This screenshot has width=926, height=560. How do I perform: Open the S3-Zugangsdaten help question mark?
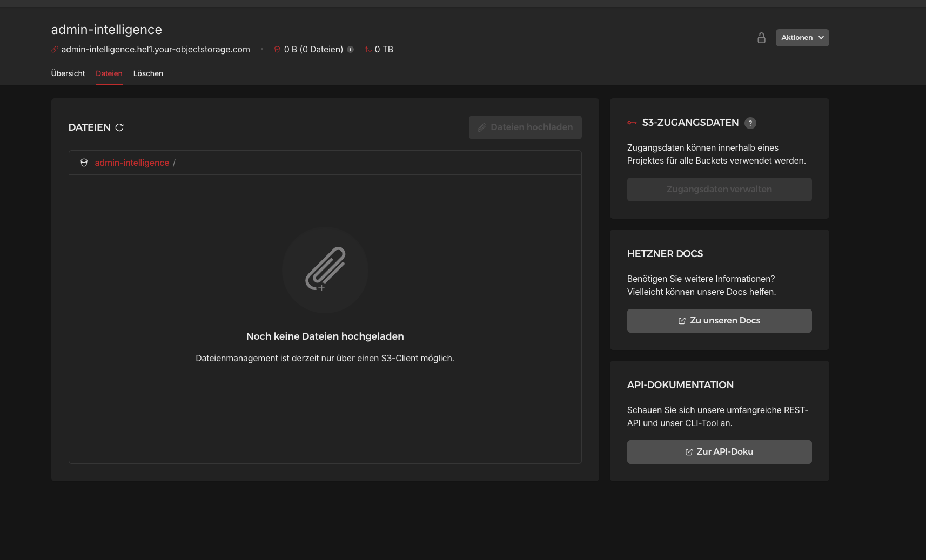click(750, 123)
